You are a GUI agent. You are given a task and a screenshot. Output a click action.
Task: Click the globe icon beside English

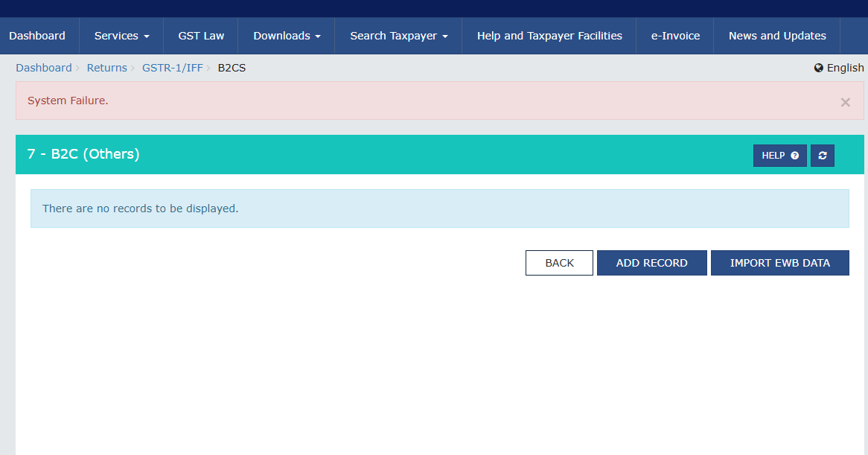pyautogui.click(x=819, y=68)
